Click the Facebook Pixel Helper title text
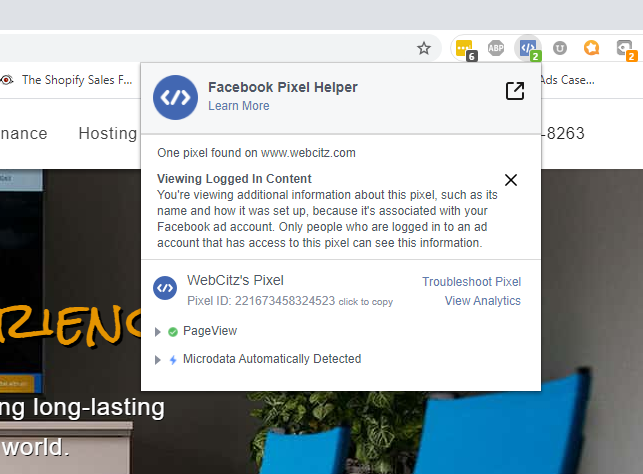Image resolution: width=643 pixels, height=474 pixels. tap(283, 87)
